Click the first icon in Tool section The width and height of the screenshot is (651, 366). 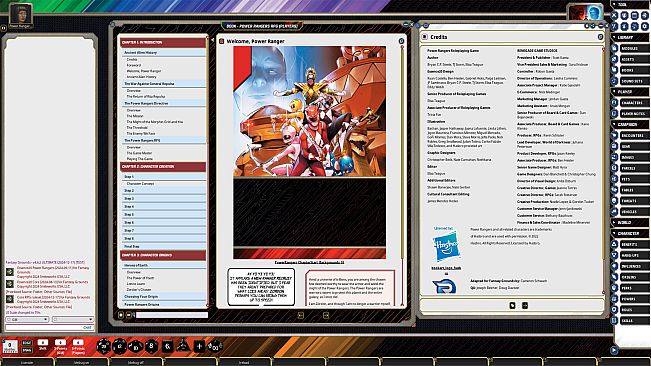(x=614, y=15)
